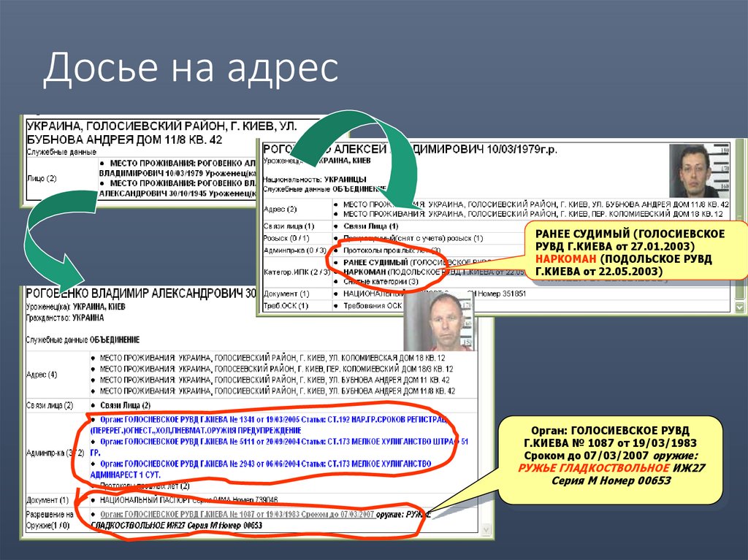Open "Снятые категории (3)" entry

[x=381, y=281]
